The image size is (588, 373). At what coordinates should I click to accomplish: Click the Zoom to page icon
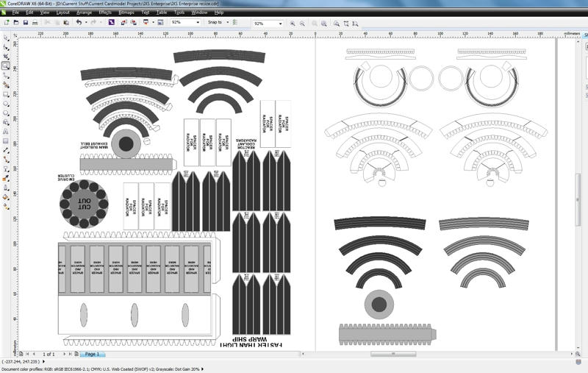(x=337, y=24)
